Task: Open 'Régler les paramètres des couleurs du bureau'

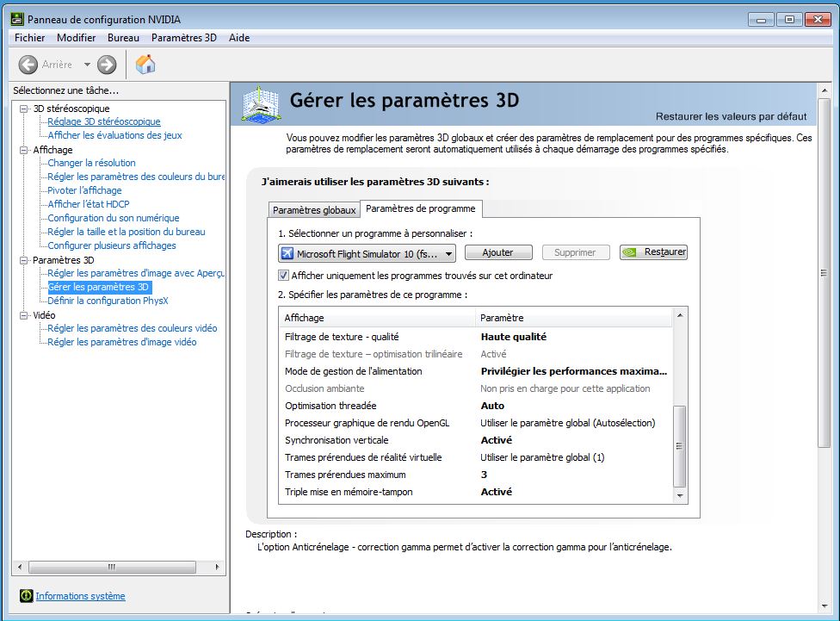Action: [x=136, y=177]
